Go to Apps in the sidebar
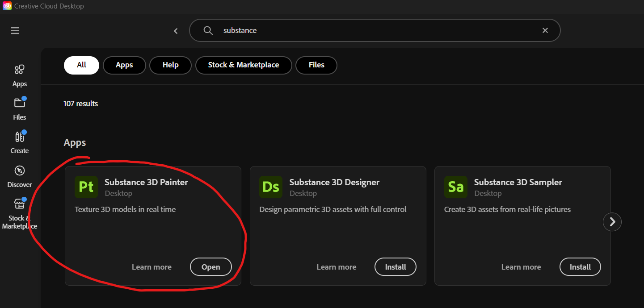 tap(20, 75)
